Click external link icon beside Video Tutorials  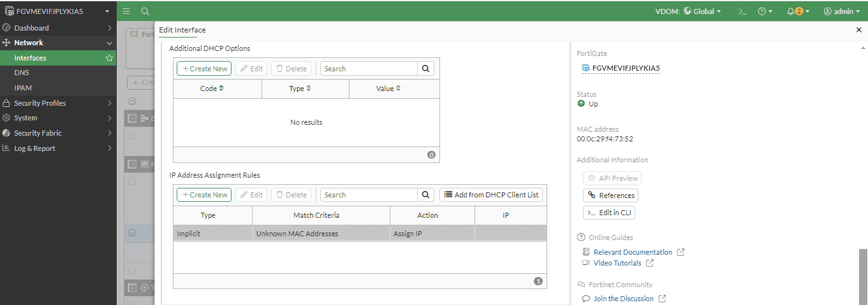[x=650, y=263]
